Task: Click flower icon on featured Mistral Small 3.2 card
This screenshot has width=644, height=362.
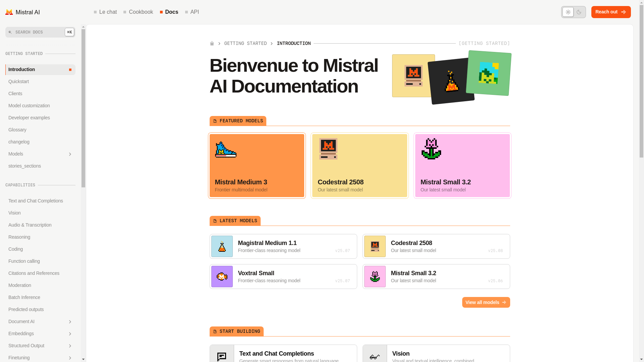Action: (x=431, y=149)
